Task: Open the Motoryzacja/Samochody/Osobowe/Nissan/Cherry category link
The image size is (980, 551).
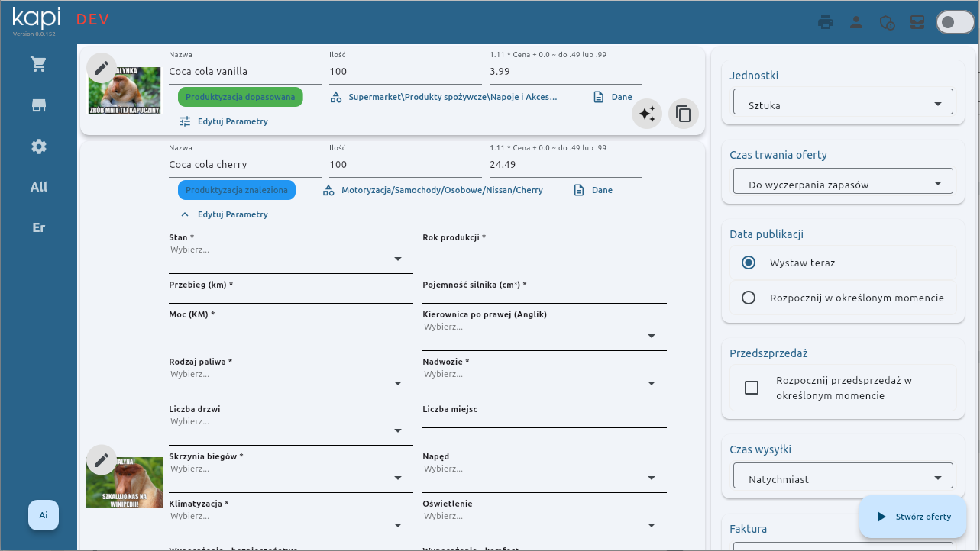Action: 442,190
